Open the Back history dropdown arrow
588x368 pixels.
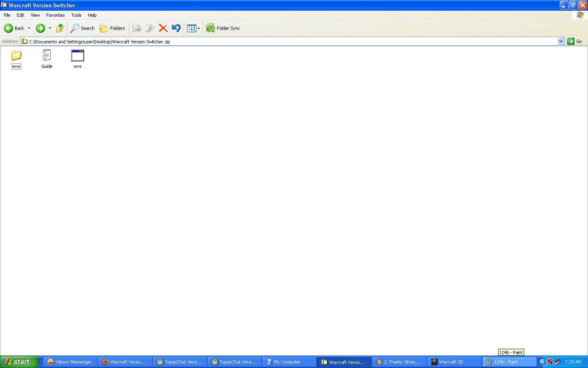pyautogui.click(x=29, y=28)
